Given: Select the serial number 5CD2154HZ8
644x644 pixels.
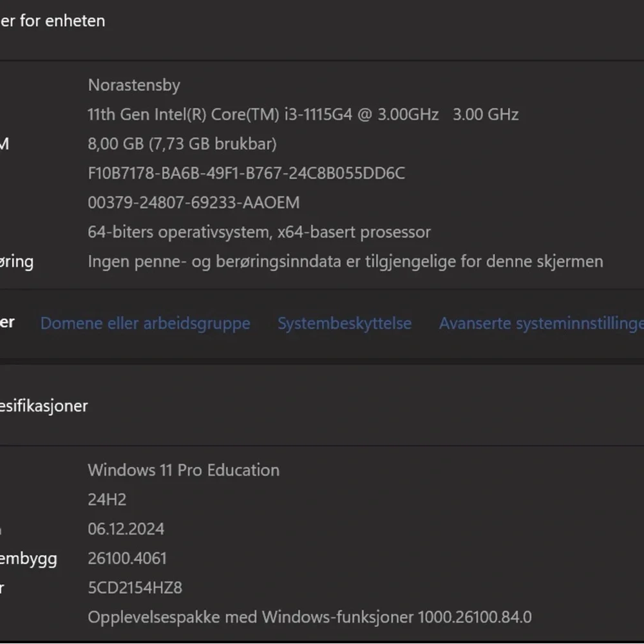Looking at the screenshot, I should (x=135, y=588).
